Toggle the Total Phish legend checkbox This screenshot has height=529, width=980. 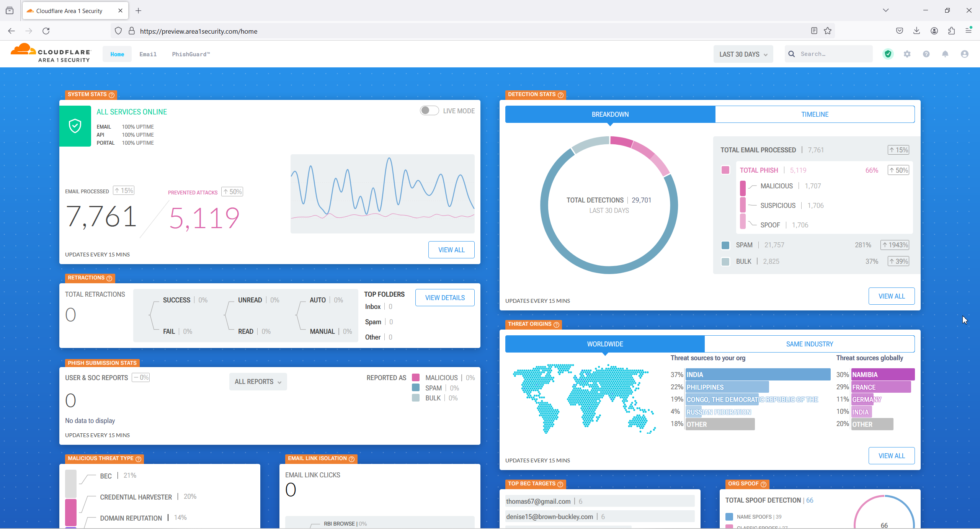pyautogui.click(x=725, y=170)
